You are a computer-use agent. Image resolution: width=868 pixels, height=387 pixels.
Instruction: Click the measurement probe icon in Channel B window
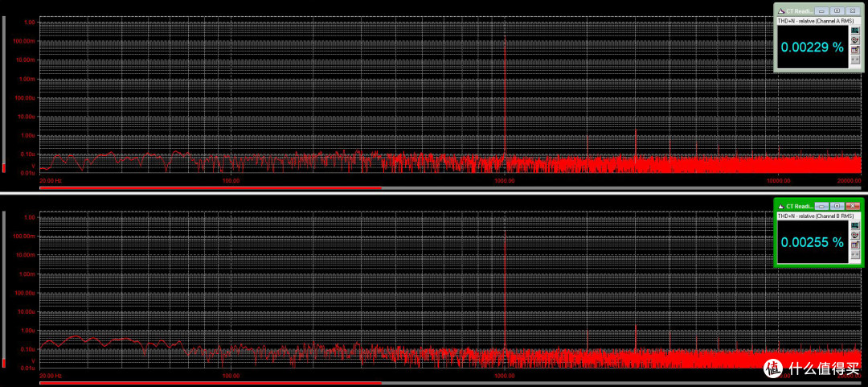pyautogui.click(x=855, y=235)
